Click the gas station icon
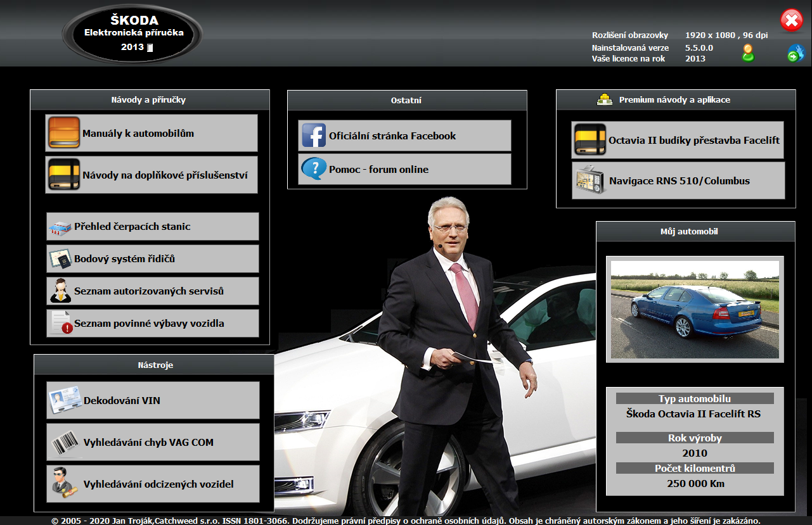 (61, 227)
